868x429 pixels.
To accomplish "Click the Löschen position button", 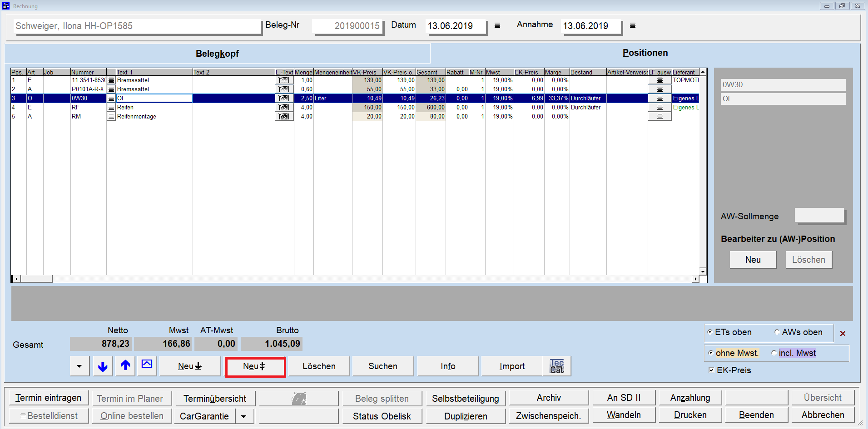I will 319,366.
